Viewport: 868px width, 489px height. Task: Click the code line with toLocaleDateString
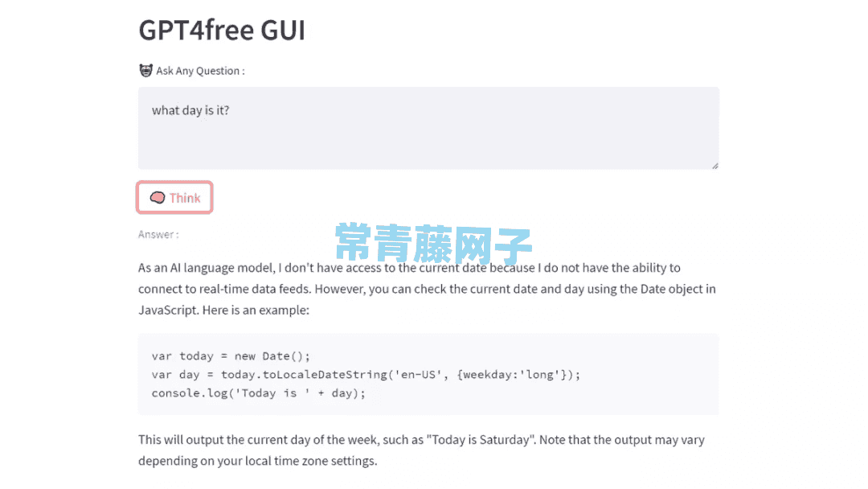tap(366, 375)
